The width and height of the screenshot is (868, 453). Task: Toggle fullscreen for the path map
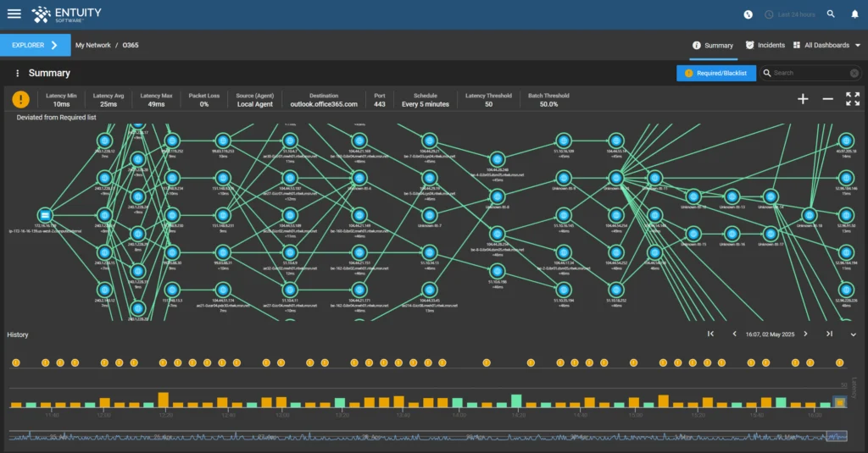click(x=853, y=99)
